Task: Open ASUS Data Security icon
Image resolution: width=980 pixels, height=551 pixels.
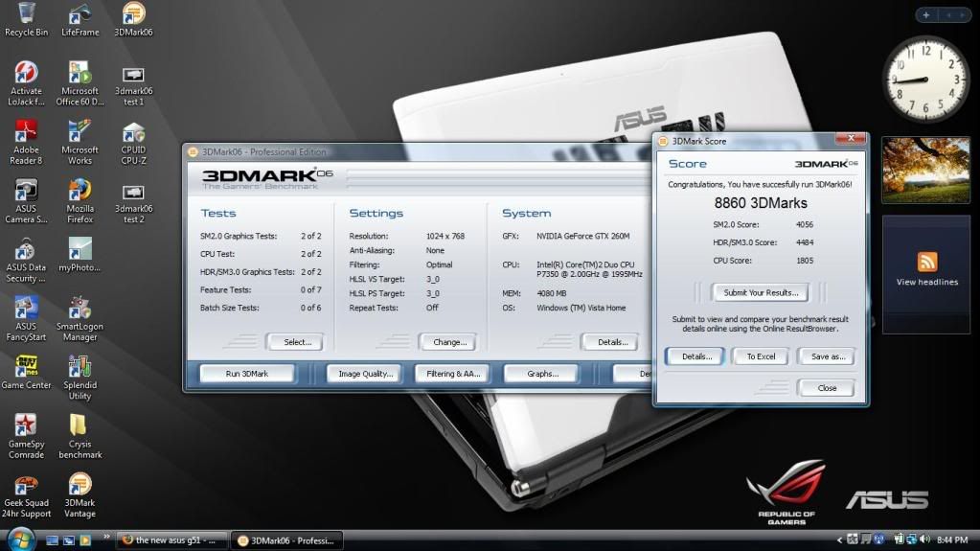Action: [x=26, y=260]
